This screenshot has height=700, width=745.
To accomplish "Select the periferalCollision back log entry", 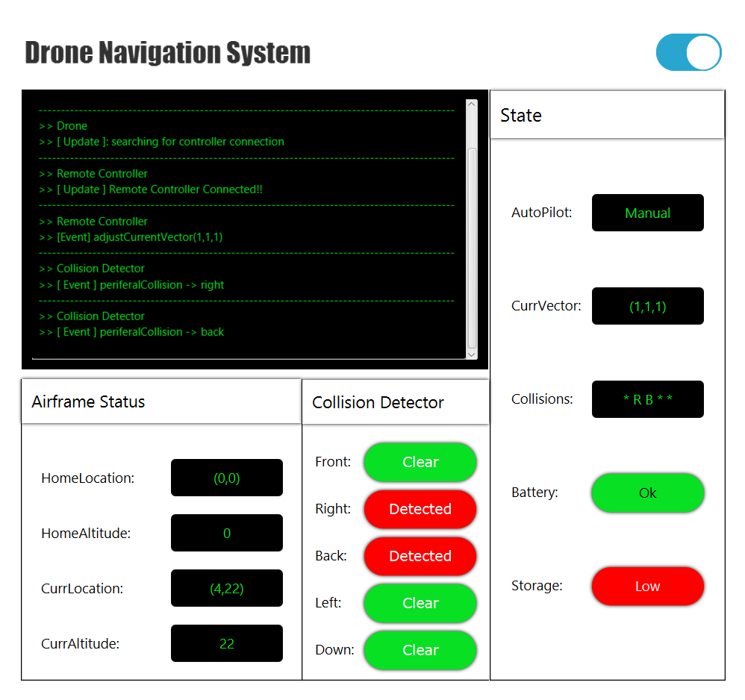I will 131,331.
